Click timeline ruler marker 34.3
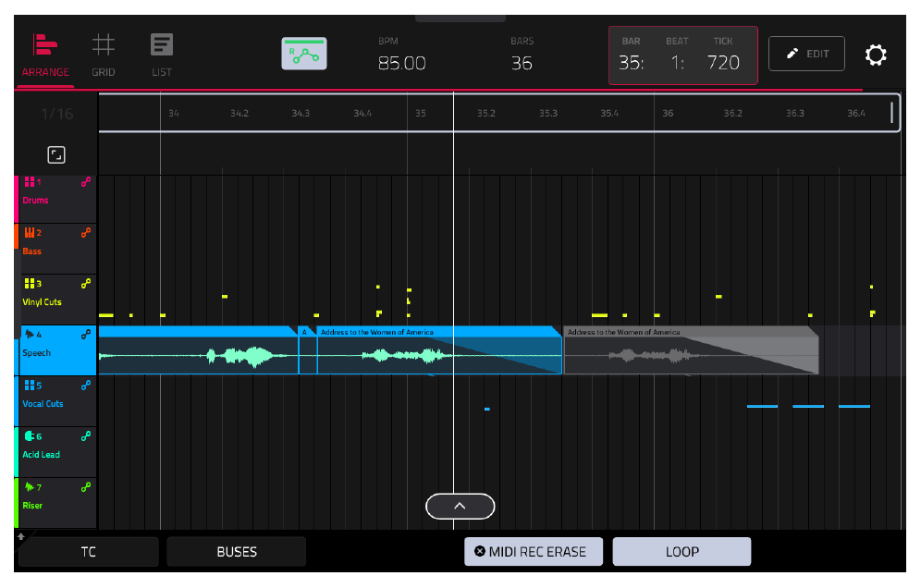Viewport: 921px width, 588px height. pos(301,114)
